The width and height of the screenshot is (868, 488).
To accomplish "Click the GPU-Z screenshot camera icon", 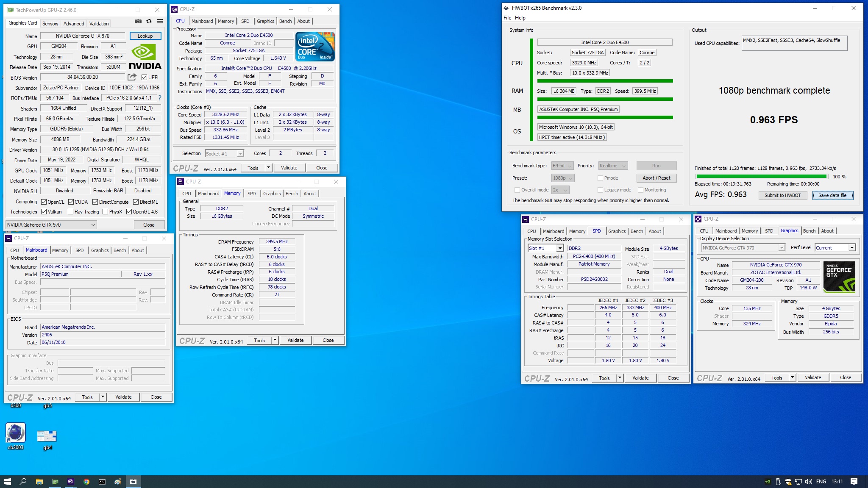I will [138, 21].
